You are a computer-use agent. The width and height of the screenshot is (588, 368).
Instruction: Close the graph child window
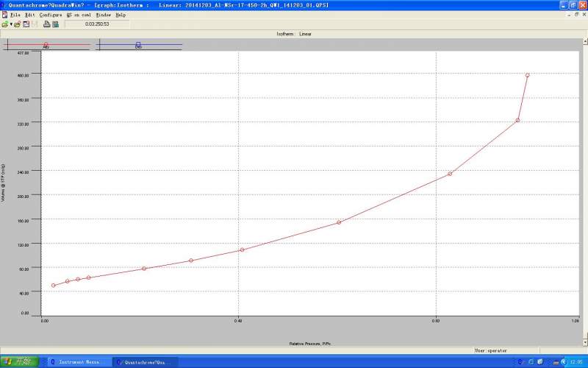point(584,15)
